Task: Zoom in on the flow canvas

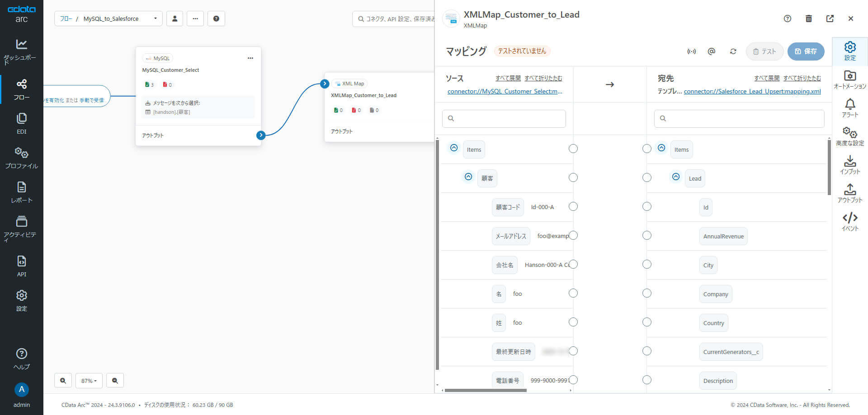Action: [x=63, y=381]
